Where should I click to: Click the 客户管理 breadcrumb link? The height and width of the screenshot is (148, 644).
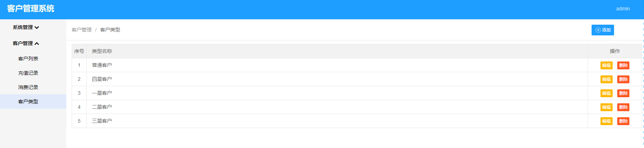(x=82, y=30)
